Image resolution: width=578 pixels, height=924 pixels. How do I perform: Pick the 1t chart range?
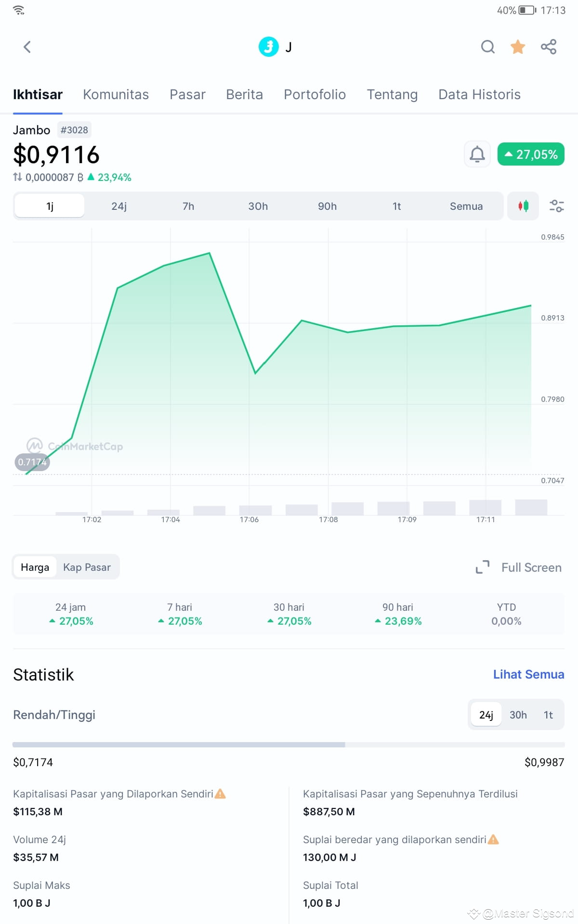(396, 206)
